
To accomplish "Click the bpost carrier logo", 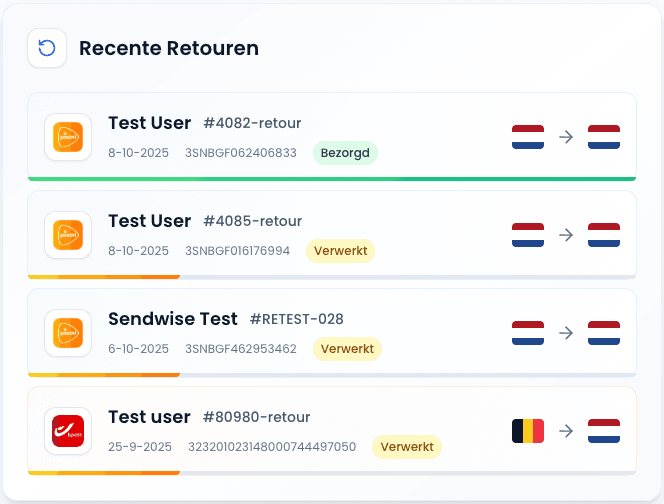I will (x=68, y=431).
